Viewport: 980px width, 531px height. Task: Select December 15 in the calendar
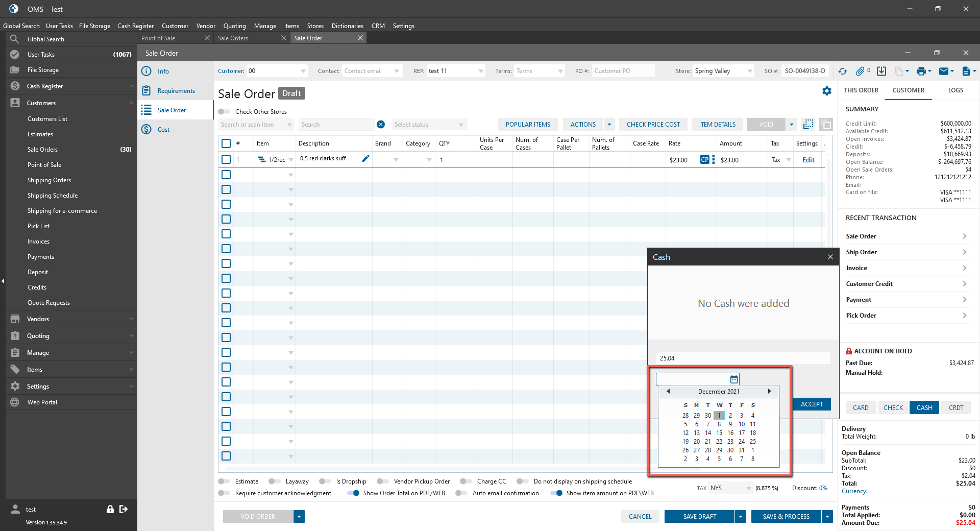click(719, 433)
